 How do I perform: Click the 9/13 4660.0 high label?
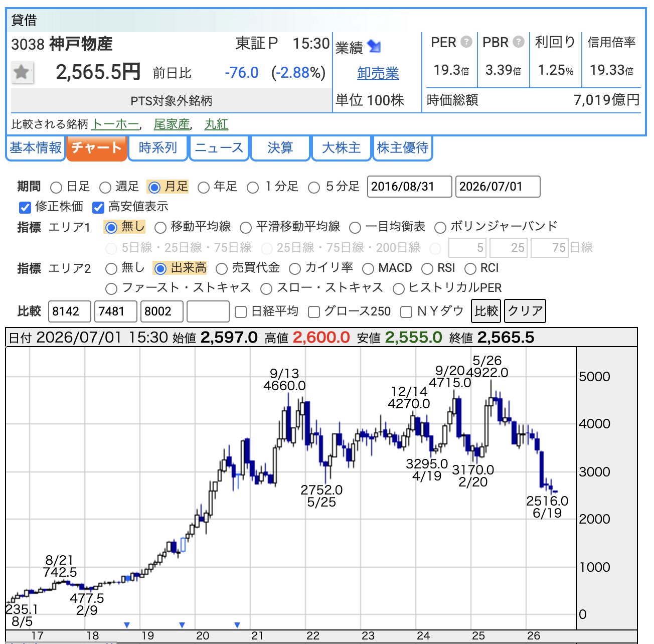[x=284, y=380]
